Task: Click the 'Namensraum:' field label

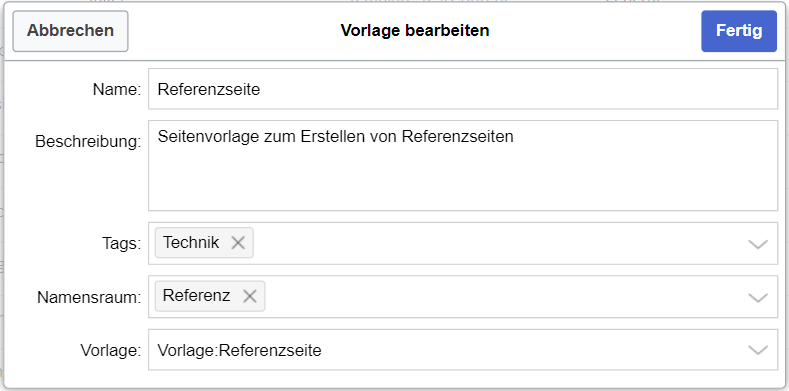Action: click(89, 297)
